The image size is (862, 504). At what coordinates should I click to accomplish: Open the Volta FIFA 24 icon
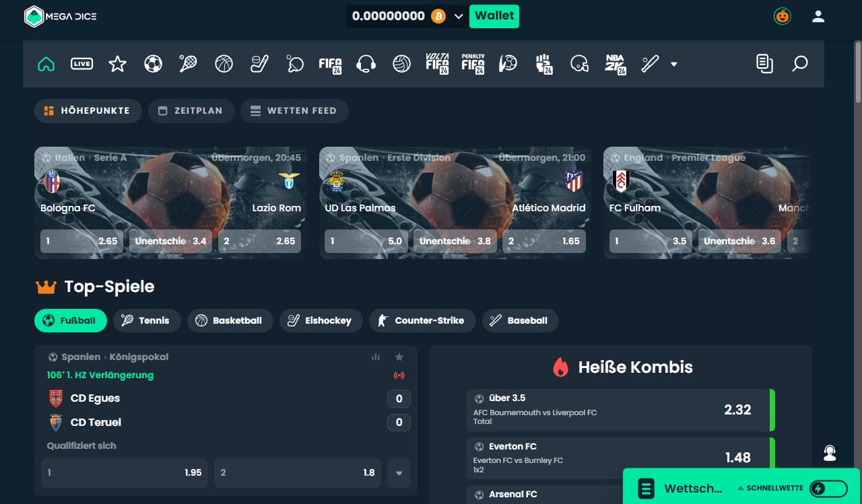click(x=437, y=63)
